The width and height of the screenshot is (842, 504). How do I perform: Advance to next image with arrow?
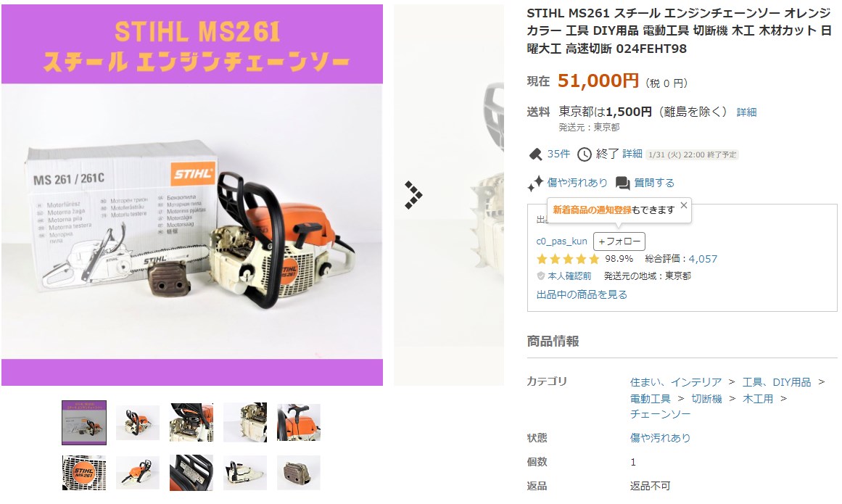point(413,195)
